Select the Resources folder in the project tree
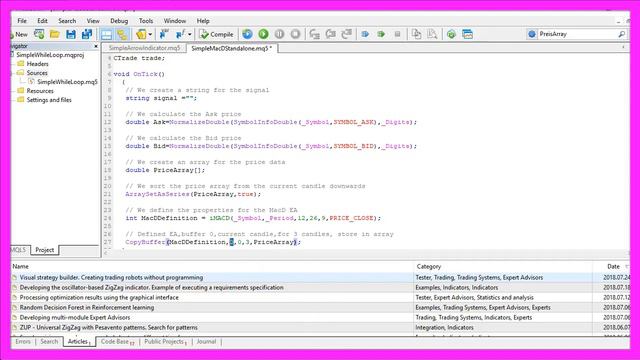640x360 pixels. (40, 91)
